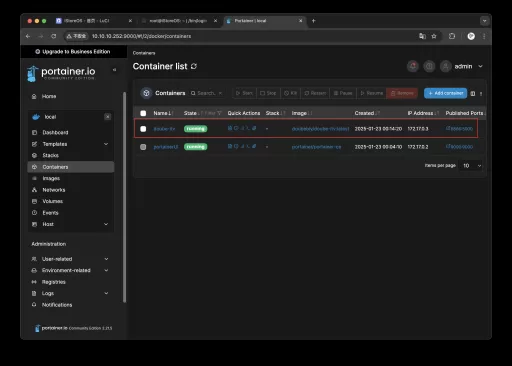Click the browser back arrow
The image size is (512, 366).
coord(28,36)
